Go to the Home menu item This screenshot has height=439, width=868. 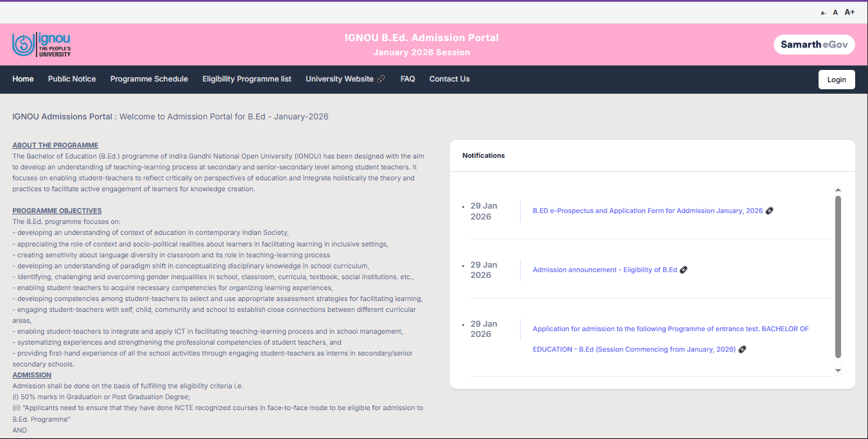tap(23, 79)
